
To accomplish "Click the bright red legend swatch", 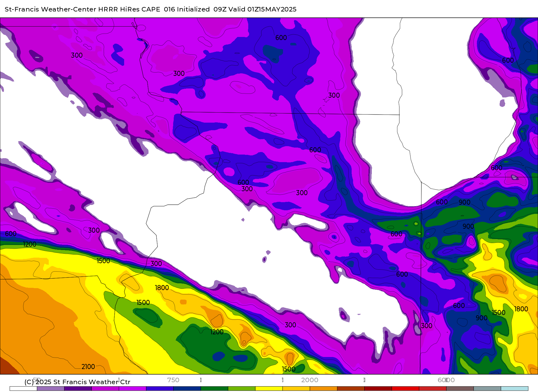I will point(405,389).
